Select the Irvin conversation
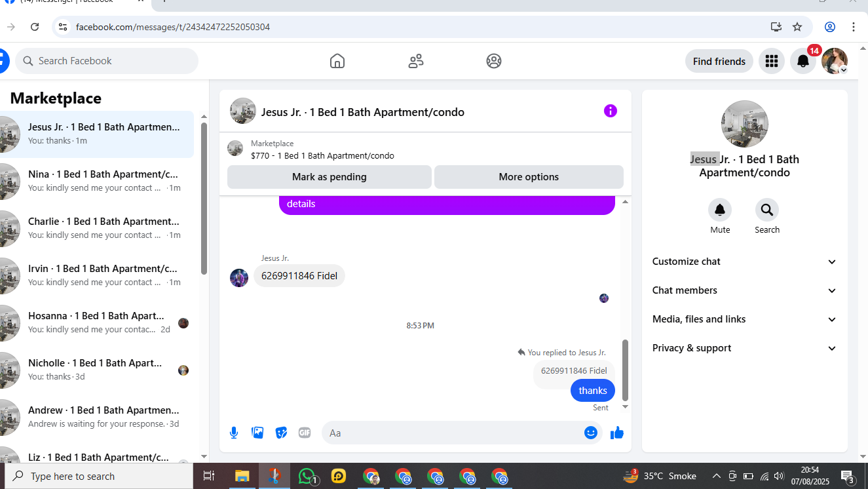The image size is (868, 489). (x=97, y=276)
